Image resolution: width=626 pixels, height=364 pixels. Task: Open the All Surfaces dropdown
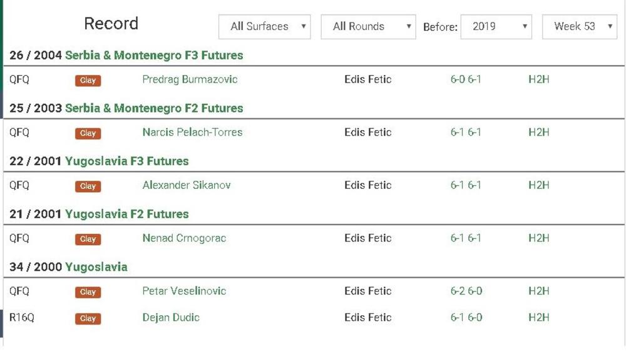(264, 27)
